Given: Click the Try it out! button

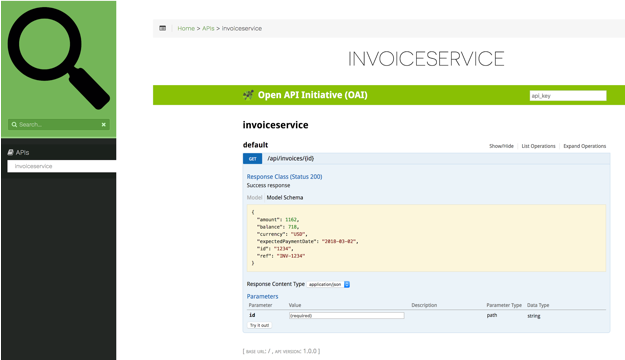Looking at the screenshot, I should 259,325.
